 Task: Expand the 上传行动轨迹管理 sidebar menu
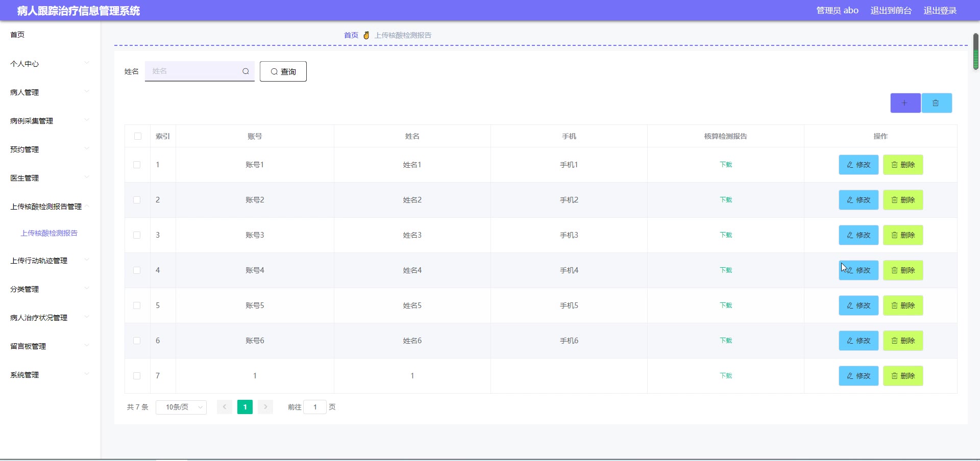(x=50, y=261)
